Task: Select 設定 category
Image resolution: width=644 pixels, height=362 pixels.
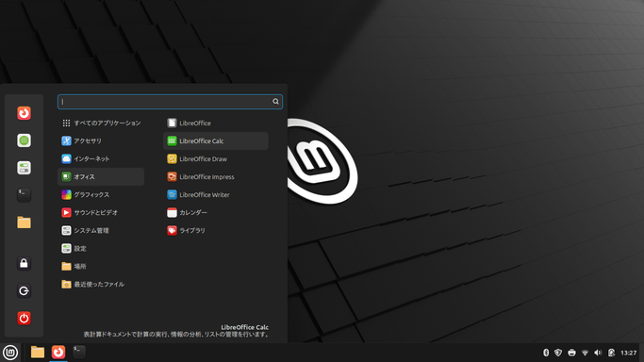Action: (x=101, y=248)
